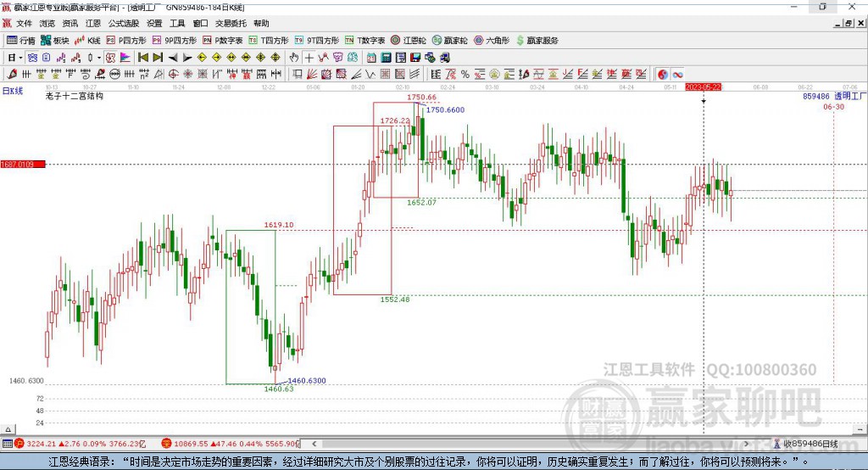Toggle the blue network icon beside period selector
Screen dimensions: 868x470
click(x=32, y=58)
